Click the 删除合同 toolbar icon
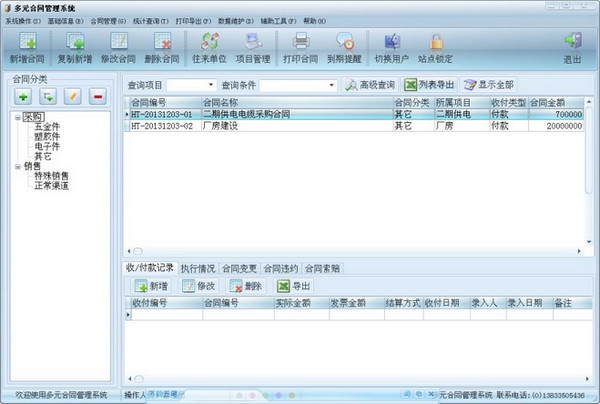The width and height of the screenshot is (600, 404). coord(162,48)
